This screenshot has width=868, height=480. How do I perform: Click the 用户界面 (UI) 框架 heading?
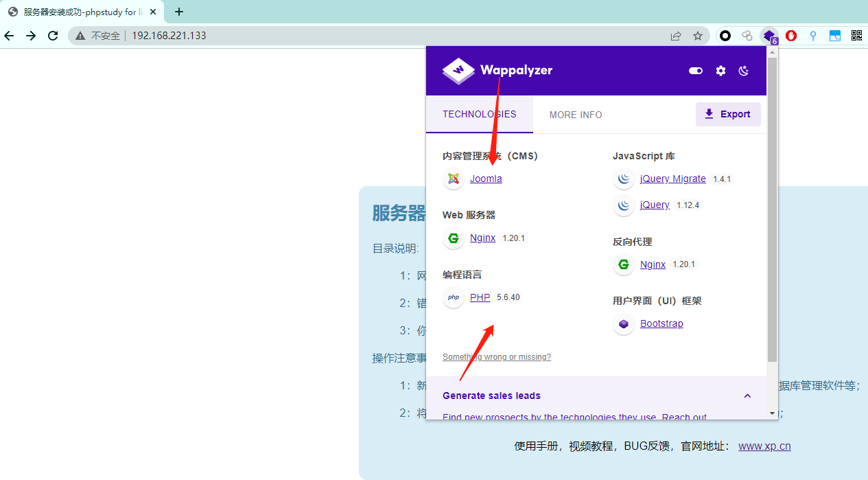[657, 301]
